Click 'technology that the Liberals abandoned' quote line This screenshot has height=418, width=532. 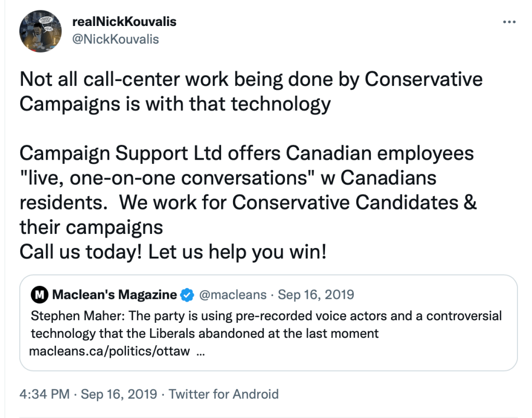coord(205,333)
